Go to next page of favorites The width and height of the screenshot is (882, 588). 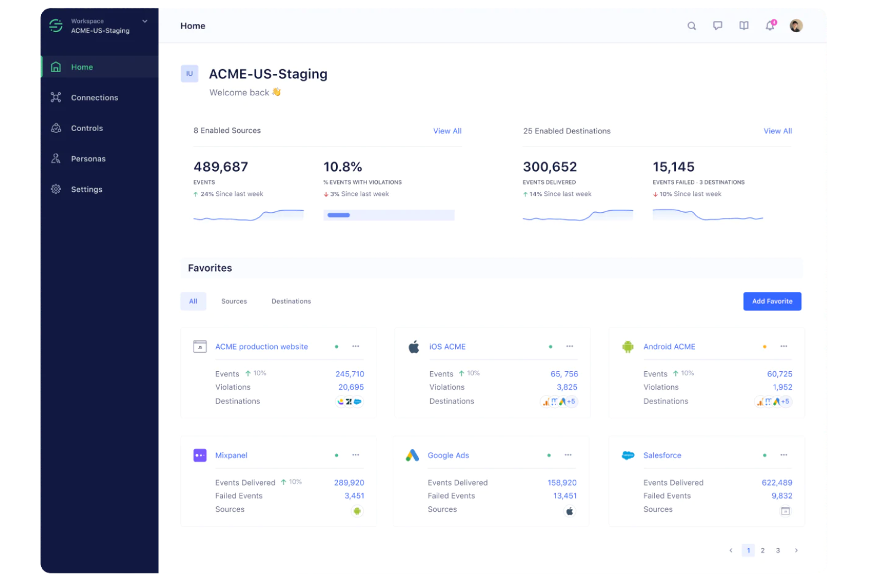(796, 550)
